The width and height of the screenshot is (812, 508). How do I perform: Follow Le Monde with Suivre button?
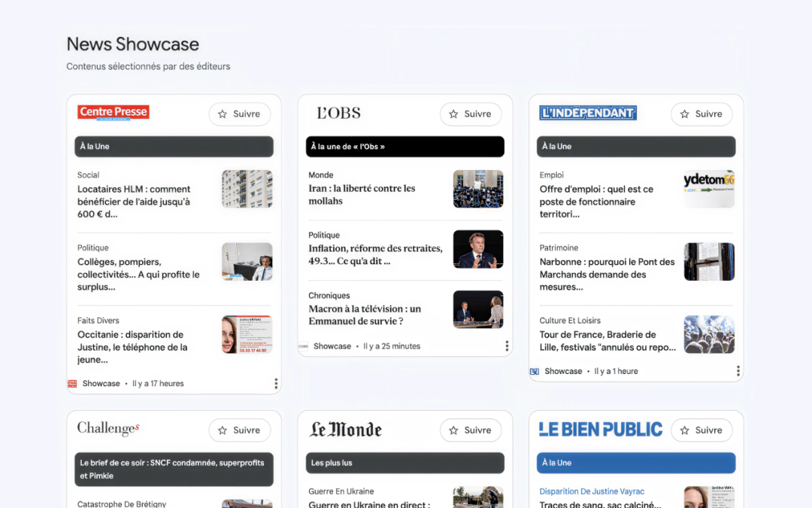pyautogui.click(x=471, y=430)
